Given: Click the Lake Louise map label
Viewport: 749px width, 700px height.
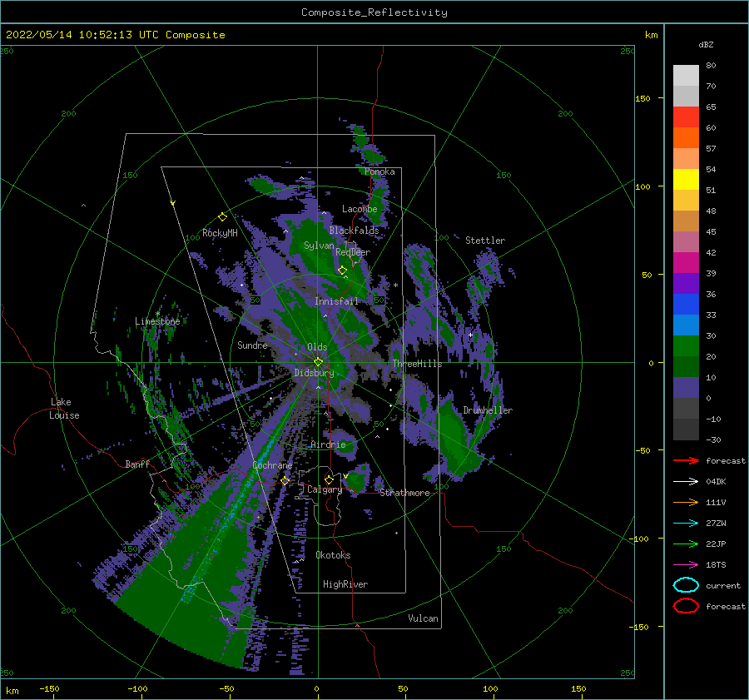Looking at the screenshot, I should coord(65,409).
